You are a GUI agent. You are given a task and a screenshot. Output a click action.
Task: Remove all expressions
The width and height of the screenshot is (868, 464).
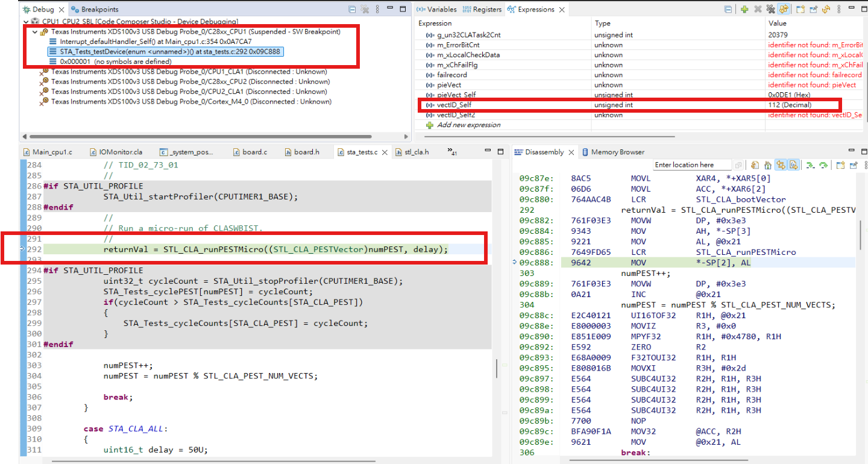click(x=770, y=10)
